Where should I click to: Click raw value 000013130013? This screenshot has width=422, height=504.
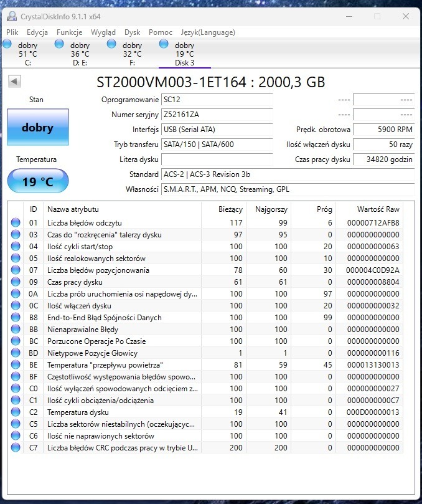[373, 365]
